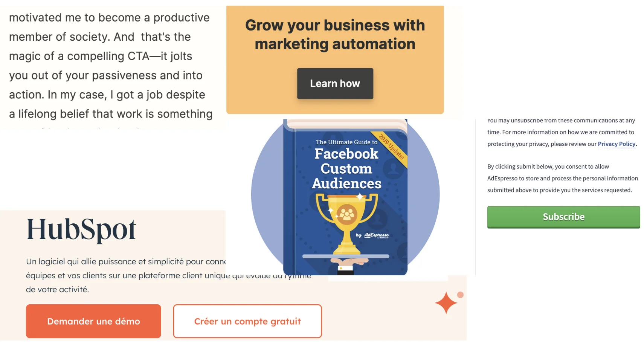
Task: Click the "magic of a compelling CTA" text line
Action: [x=101, y=56]
